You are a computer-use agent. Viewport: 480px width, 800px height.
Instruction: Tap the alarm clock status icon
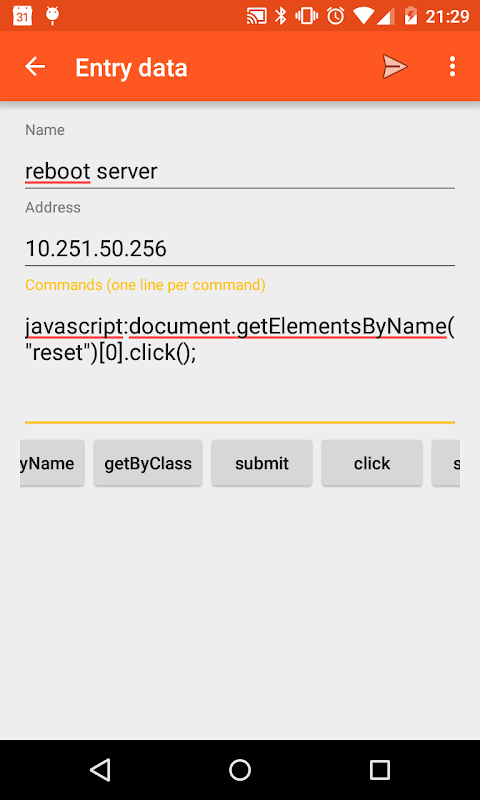click(336, 16)
